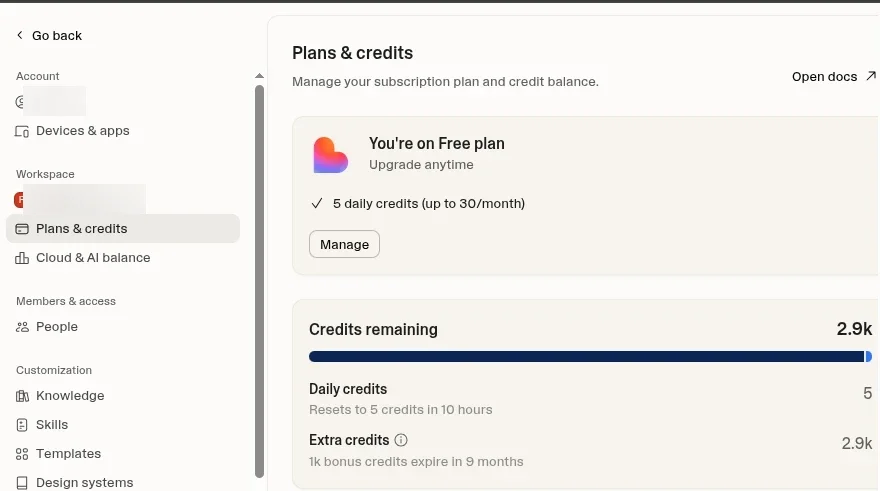The width and height of the screenshot is (880, 491).
Task: Click the Knowledge books icon
Action: point(22,396)
